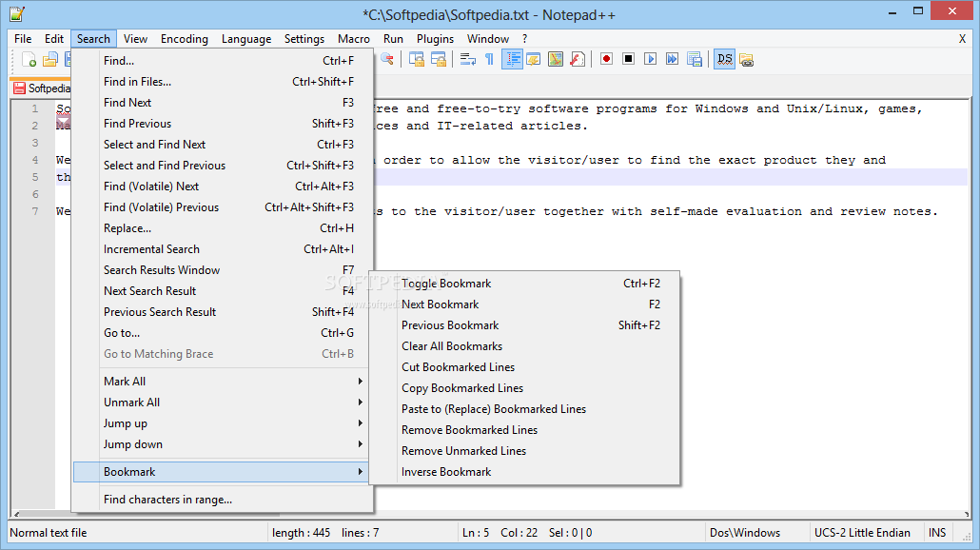Toggle the Word wrap toolbar icon
This screenshot has width=980, height=550.
[x=468, y=59]
